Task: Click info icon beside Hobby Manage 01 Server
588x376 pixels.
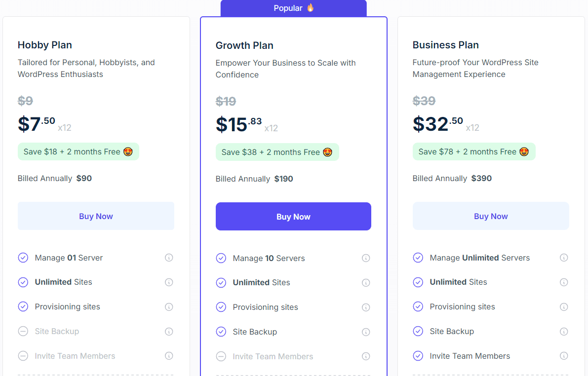Action: pos(169,258)
